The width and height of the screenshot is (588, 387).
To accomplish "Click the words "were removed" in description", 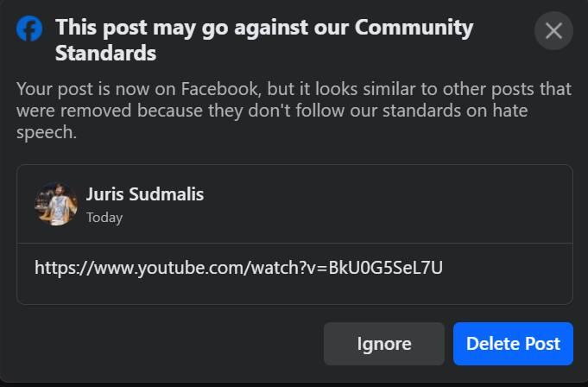I will pyautogui.click(x=65, y=111).
